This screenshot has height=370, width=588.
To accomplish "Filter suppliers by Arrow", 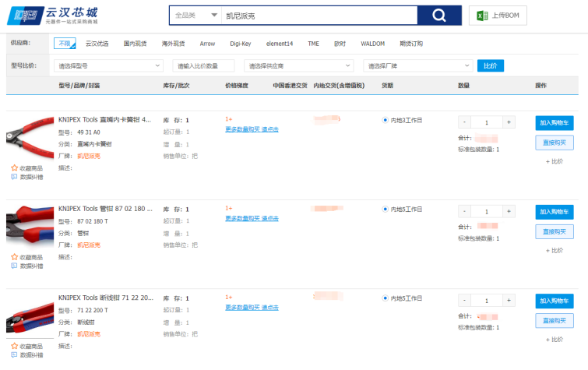I will pyautogui.click(x=207, y=44).
